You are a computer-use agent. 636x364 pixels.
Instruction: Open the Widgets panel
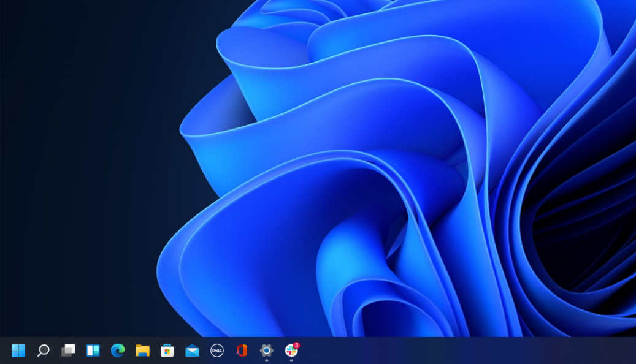tap(93, 351)
